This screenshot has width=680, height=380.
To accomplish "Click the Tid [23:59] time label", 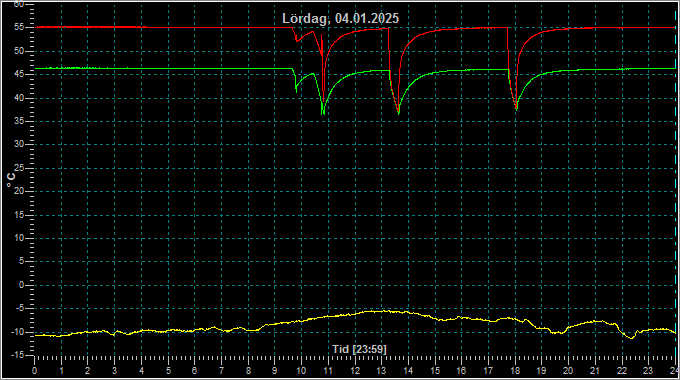I will point(359,349).
